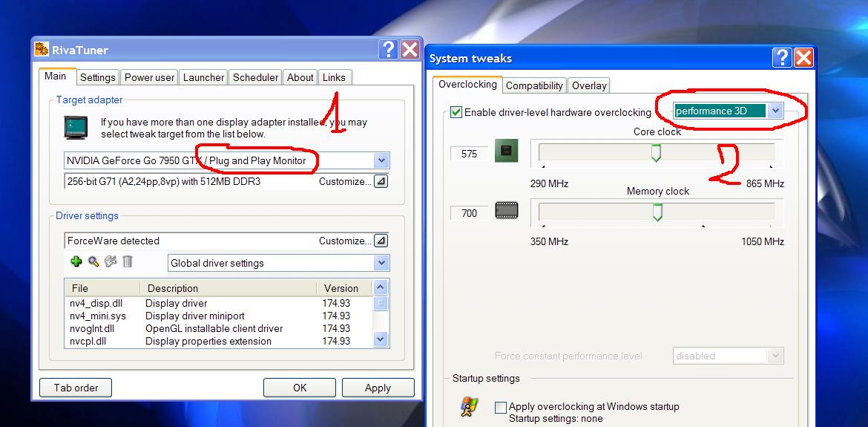
Task: Open help in the System tweaks title bar
Action: pyautogui.click(x=782, y=58)
